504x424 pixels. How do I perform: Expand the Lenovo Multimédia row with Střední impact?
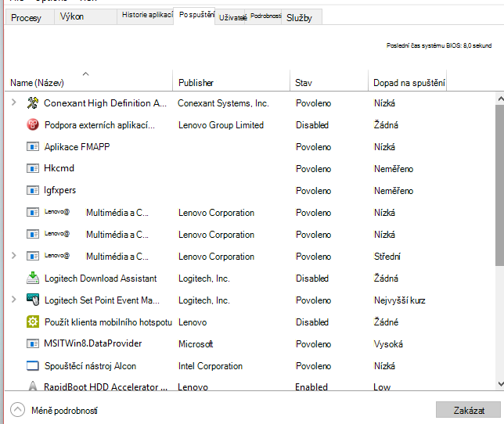13,256
